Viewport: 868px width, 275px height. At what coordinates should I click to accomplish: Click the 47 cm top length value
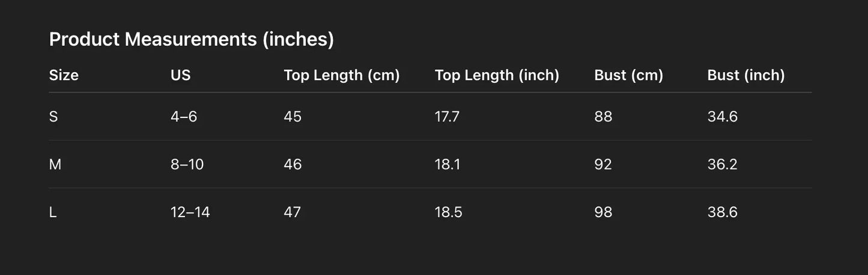pyautogui.click(x=293, y=212)
